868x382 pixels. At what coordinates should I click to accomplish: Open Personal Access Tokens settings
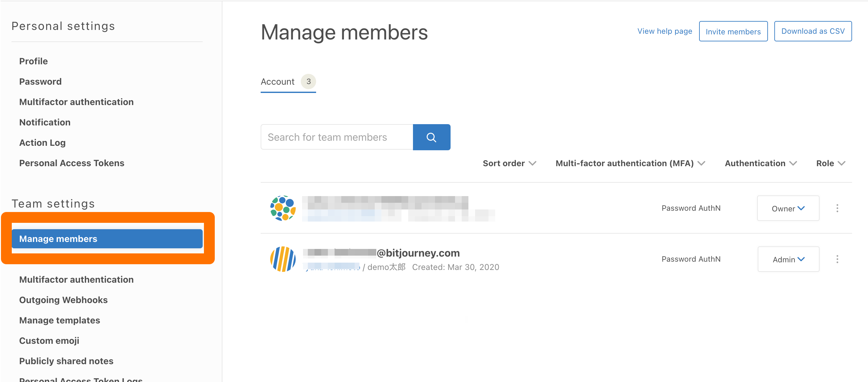click(71, 163)
